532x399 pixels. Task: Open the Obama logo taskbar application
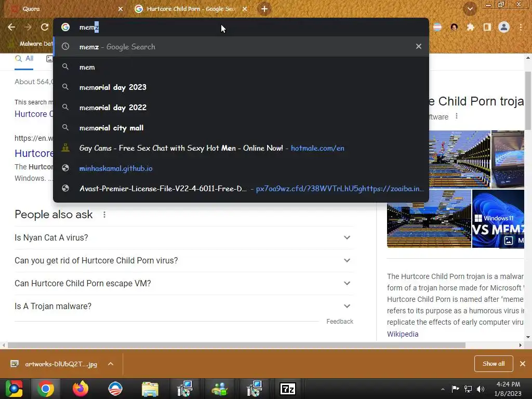click(115, 389)
